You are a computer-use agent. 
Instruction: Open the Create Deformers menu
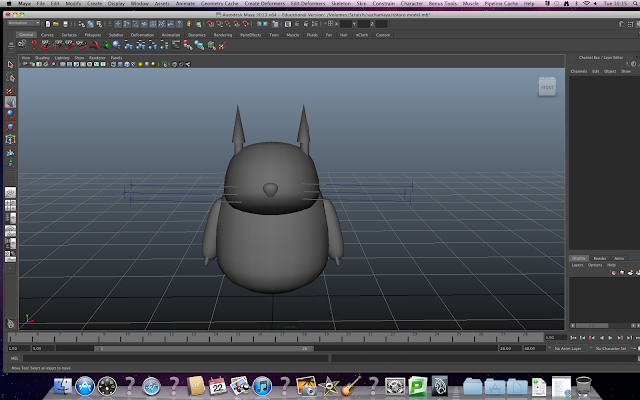coord(265,3)
